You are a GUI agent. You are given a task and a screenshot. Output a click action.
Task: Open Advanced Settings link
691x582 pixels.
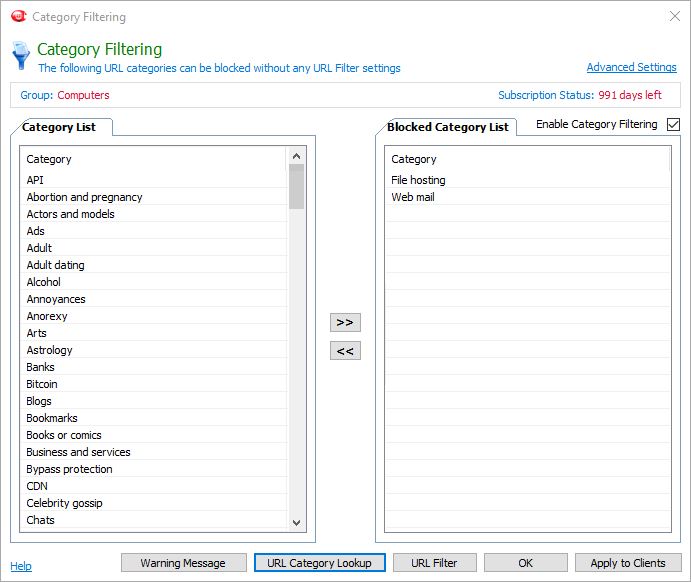coord(631,68)
